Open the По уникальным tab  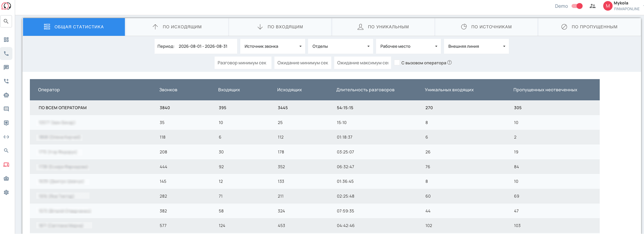coord(383,27)
